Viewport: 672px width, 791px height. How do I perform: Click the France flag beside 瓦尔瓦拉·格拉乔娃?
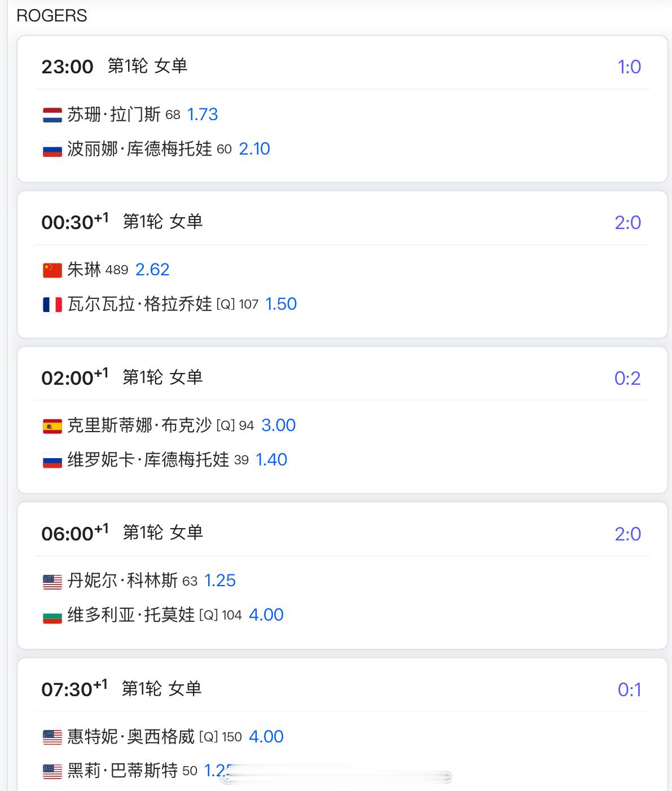[x=52, y=305]
